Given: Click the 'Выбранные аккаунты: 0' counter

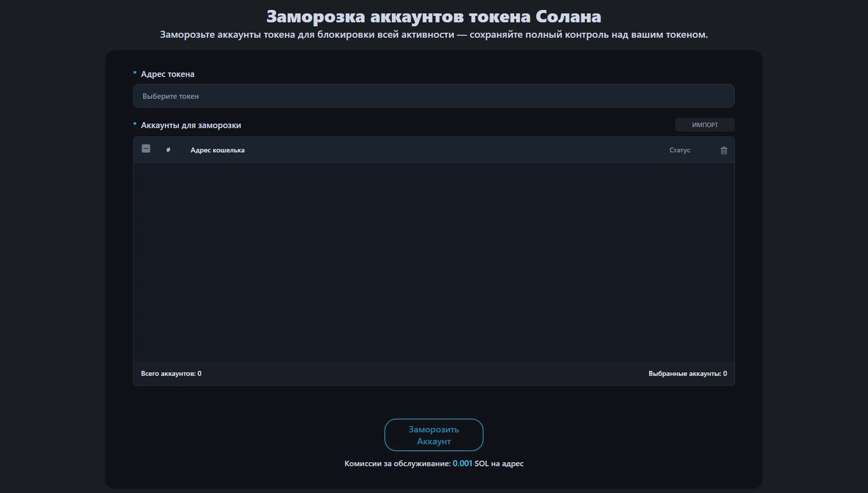Looking at the screenshot, I should [x=687, y=374].
